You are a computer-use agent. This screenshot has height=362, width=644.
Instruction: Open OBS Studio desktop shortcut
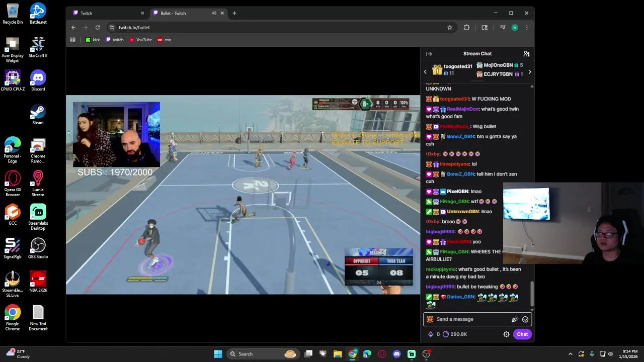pyautogui.click(x=38, y=248)
